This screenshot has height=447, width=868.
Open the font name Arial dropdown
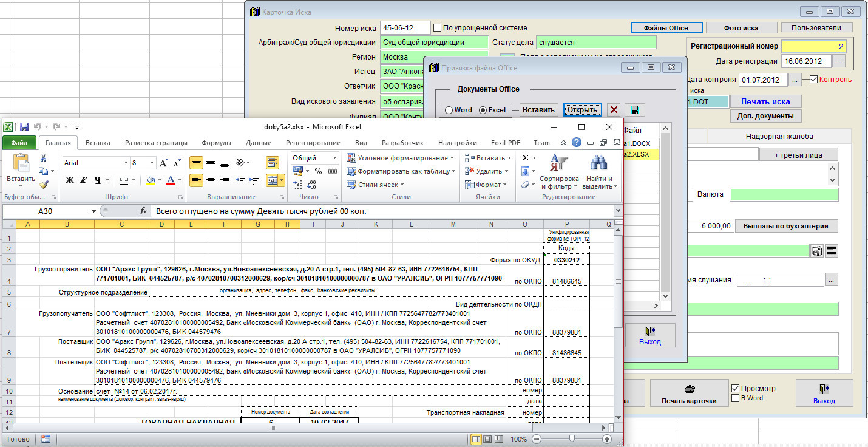click(126, 163)
